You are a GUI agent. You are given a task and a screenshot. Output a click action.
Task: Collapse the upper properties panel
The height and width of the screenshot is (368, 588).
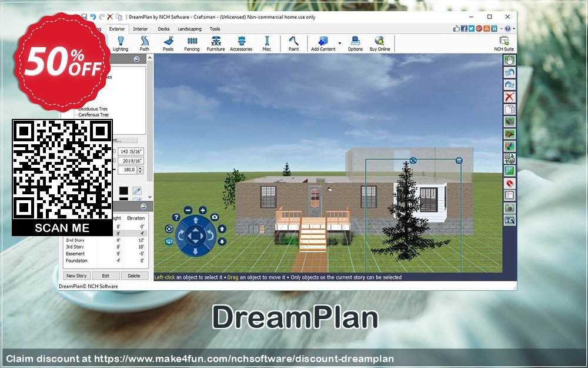(x=136, y=59)
